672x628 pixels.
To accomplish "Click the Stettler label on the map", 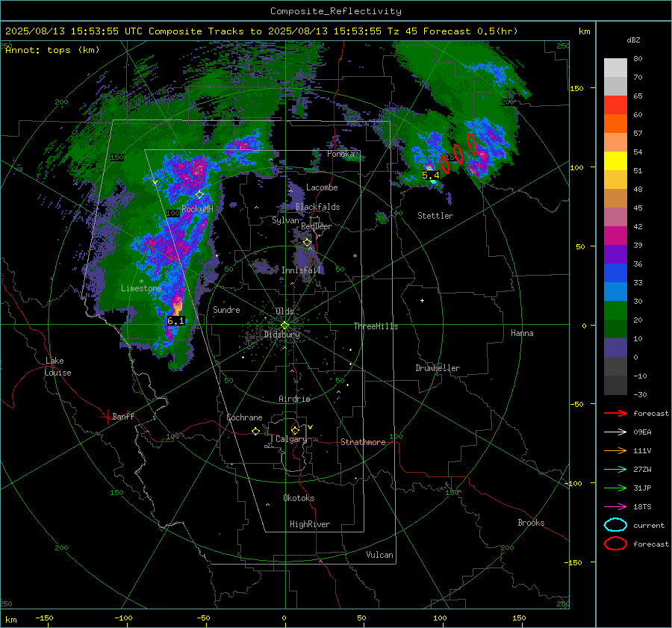I will 435,216.
